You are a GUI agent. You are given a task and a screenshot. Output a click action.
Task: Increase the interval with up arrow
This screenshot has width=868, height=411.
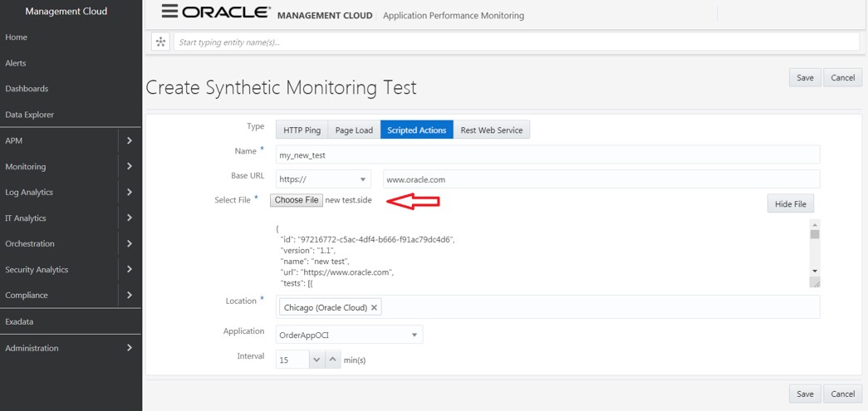[x=331, y=360]
